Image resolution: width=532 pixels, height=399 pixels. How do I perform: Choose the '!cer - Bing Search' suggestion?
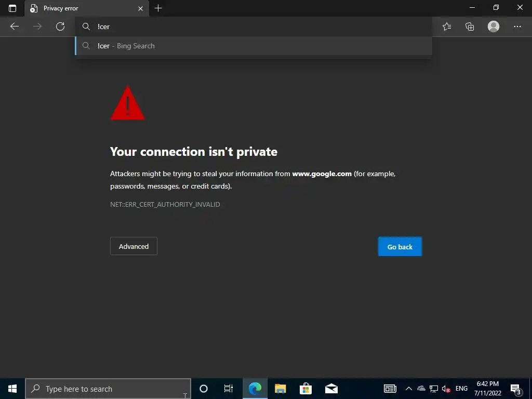254,46
